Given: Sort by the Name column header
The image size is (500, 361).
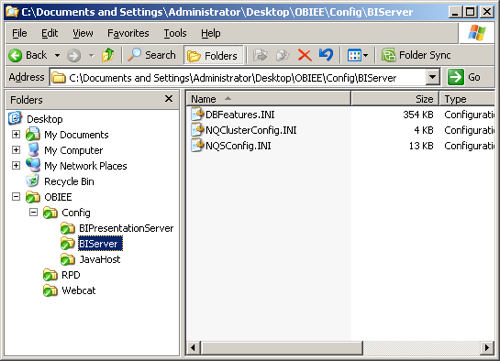Looking at the screenshot, I should tap(268, 99).
